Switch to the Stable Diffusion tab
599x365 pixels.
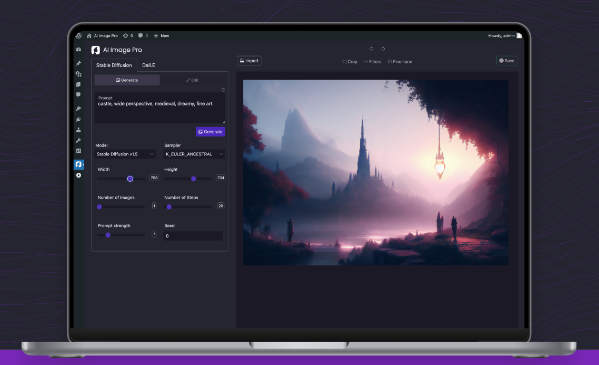click(114, 65)
